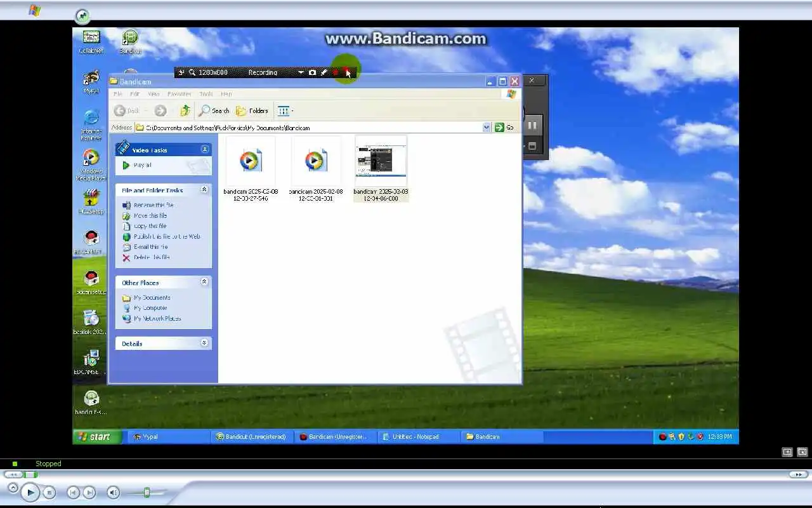Click the camera screenshot icon in recording bar
The height and width of the screenshot is (508, 812).
312,72
